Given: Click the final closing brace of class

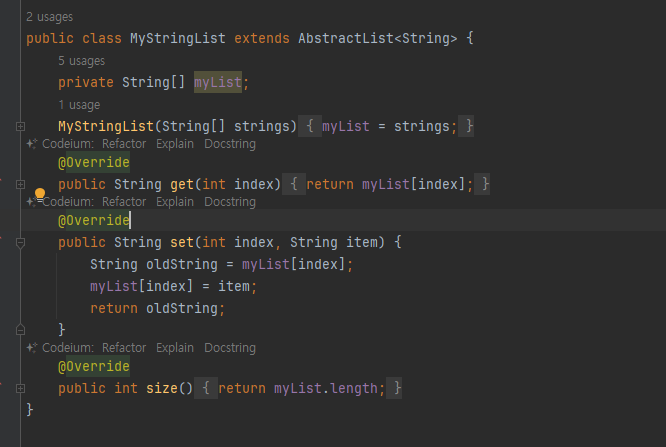Looking at the screenshot, I should point(29,410).
